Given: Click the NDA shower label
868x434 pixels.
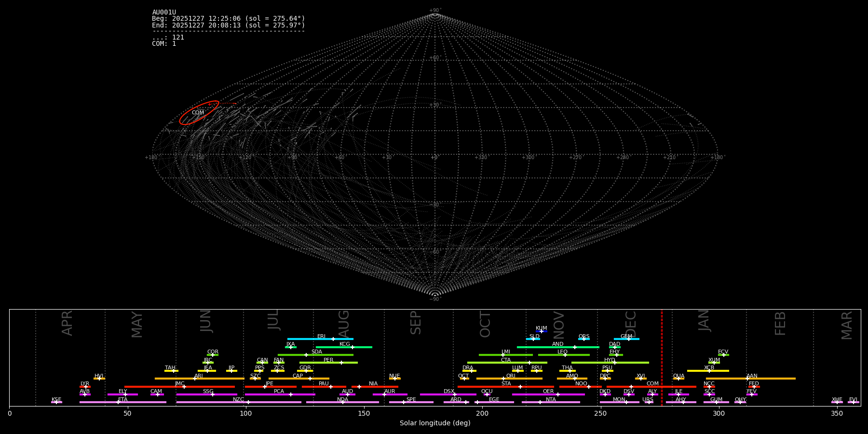Looking at the screenshot, I should (x=343, y=400).
